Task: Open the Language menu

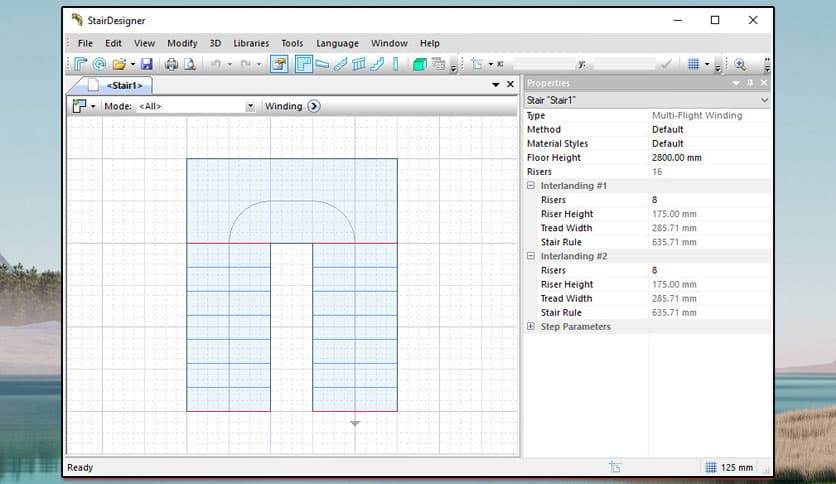Action: (x=337, y=43)
